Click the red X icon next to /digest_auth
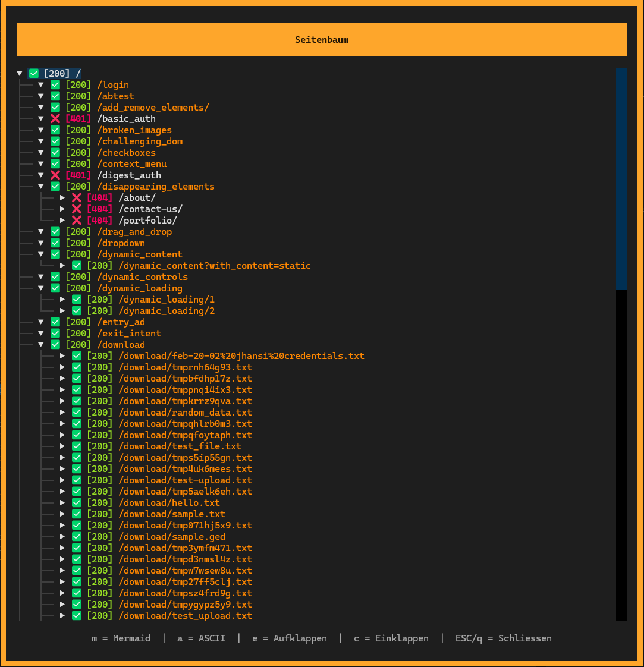This screenshot has height=667, width=644. pyautogui.click(x=55, y=175)
